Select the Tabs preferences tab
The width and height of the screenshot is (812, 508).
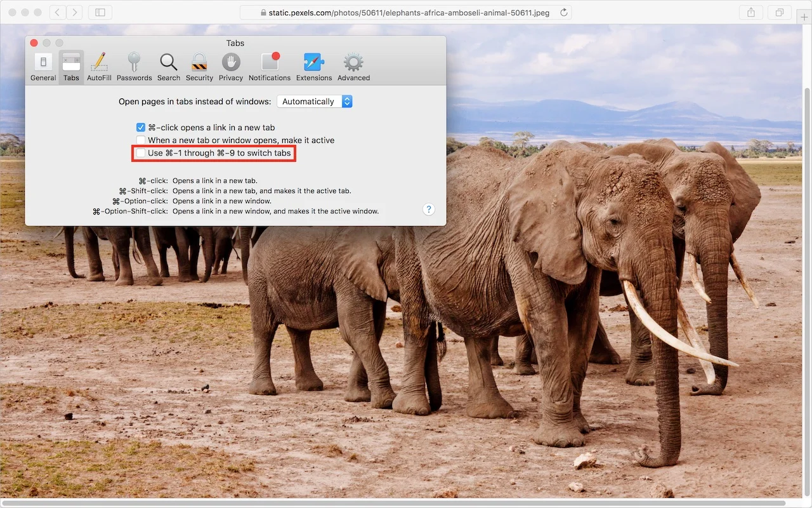point(71,67)
